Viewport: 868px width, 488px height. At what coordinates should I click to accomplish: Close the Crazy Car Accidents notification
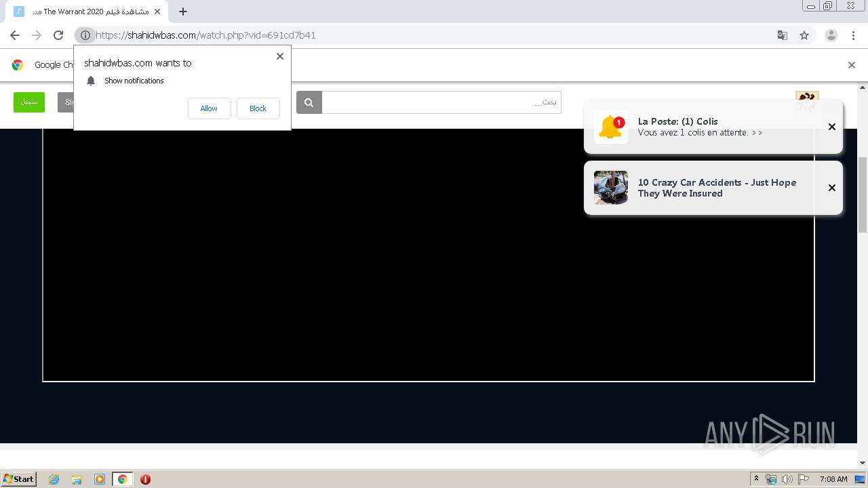[x=832, y=188]
